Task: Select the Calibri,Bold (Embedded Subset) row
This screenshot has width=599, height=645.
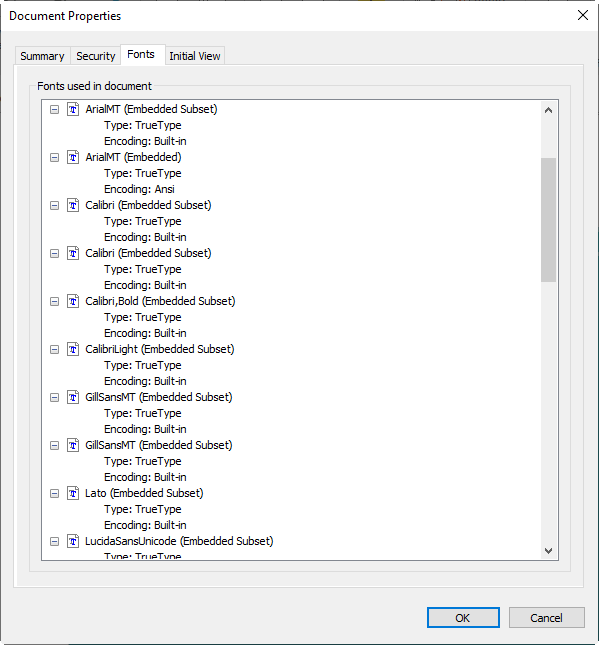Action: [x=160, y=302]
